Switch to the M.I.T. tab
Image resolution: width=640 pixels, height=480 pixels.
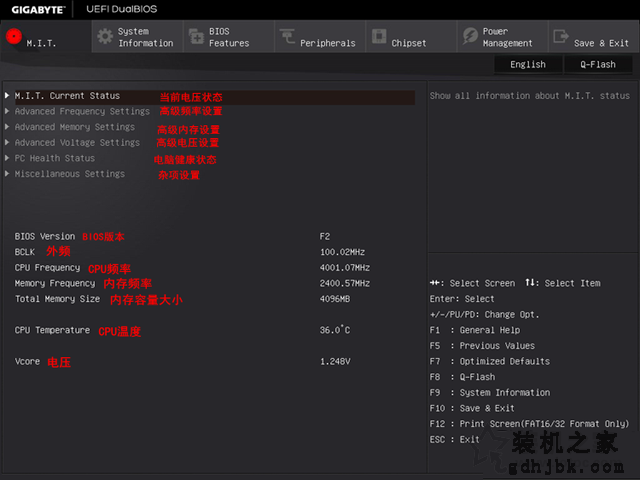click(46, 36)
